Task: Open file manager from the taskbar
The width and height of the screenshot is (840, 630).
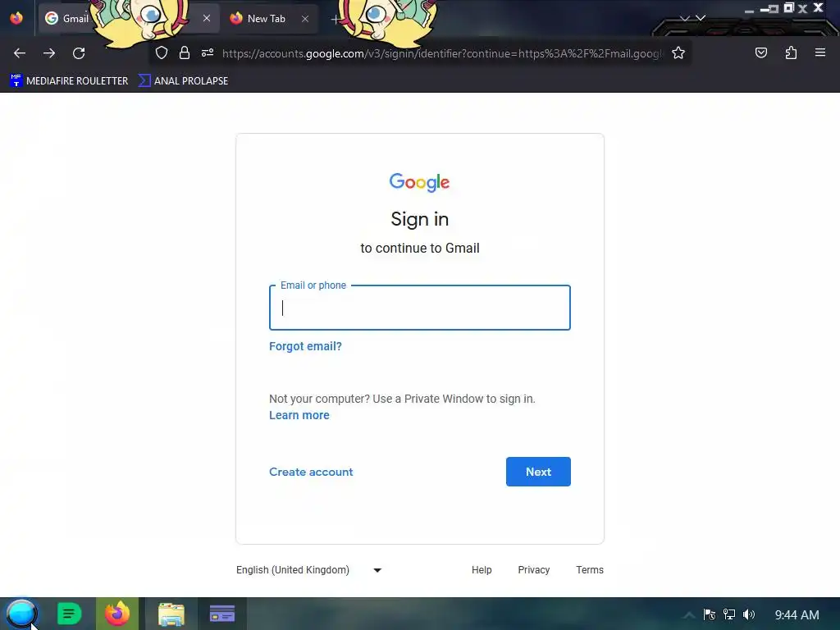Action: pyautogui.click(x=171, y=614)
